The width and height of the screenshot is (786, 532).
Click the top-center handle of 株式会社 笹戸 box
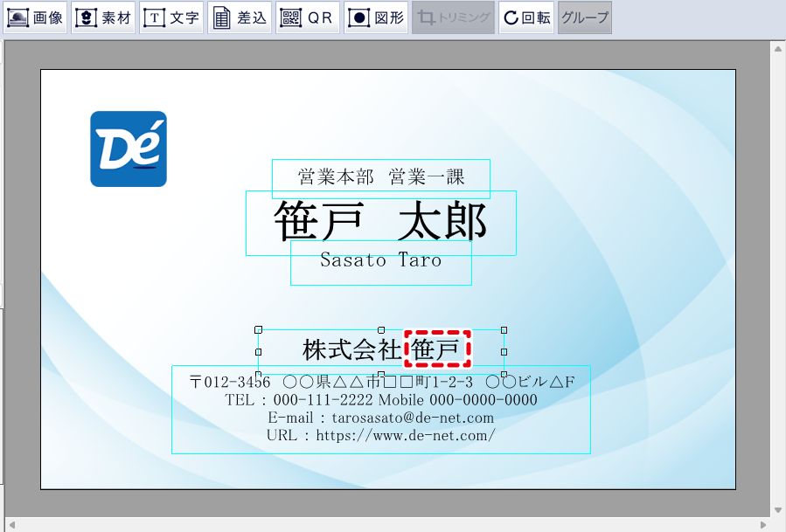click(x=381, y=329)
